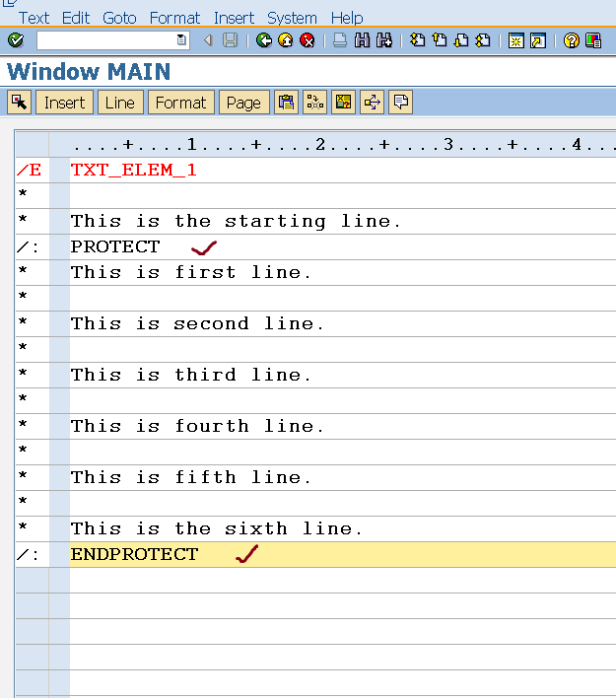This screenshot has height=699, width=616.
Task: Click "This is fourth line." text
Action: (x=197, y=426)
